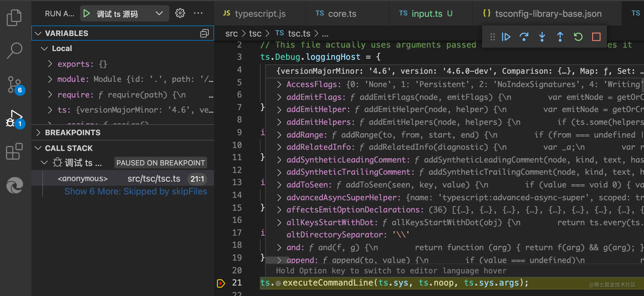Toggle the breakpoint on line 21
The width and height of the screenshot is (644, 296).
point(221,283)
